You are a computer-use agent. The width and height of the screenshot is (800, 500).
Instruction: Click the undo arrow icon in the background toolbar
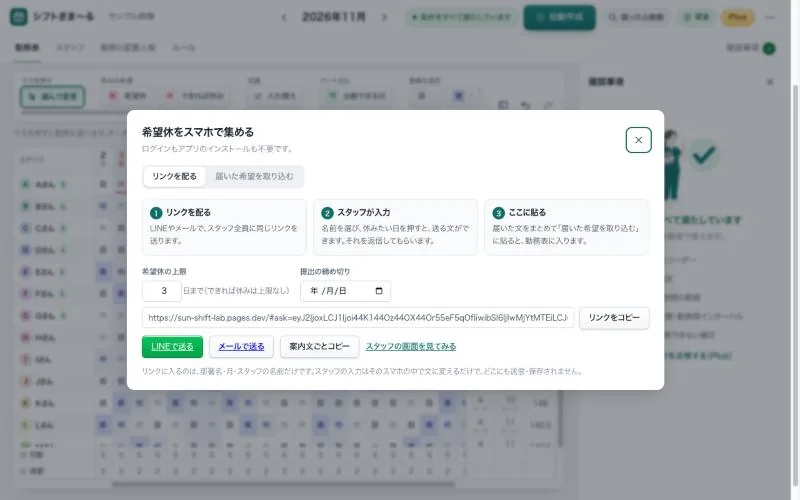coord(525,105)
